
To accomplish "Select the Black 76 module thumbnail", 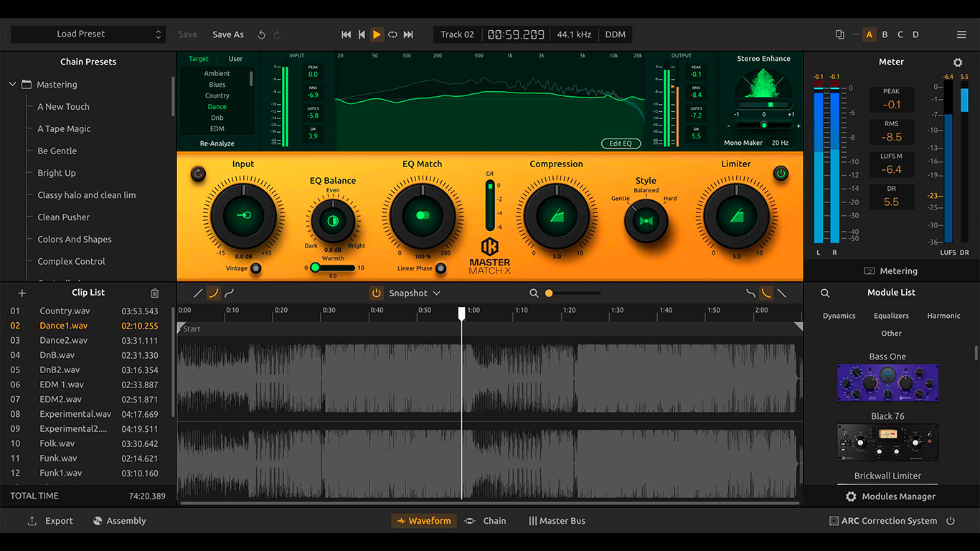I will [x=887, y=442].
